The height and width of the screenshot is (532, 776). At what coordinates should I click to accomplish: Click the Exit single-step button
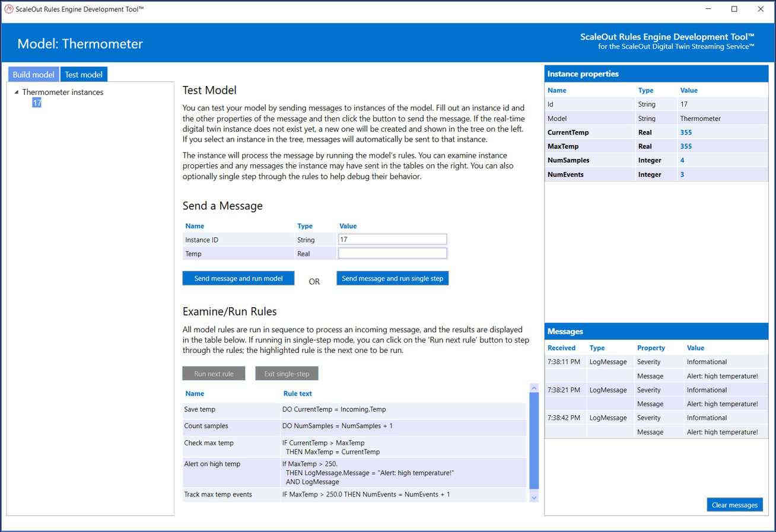coord(287,373)
